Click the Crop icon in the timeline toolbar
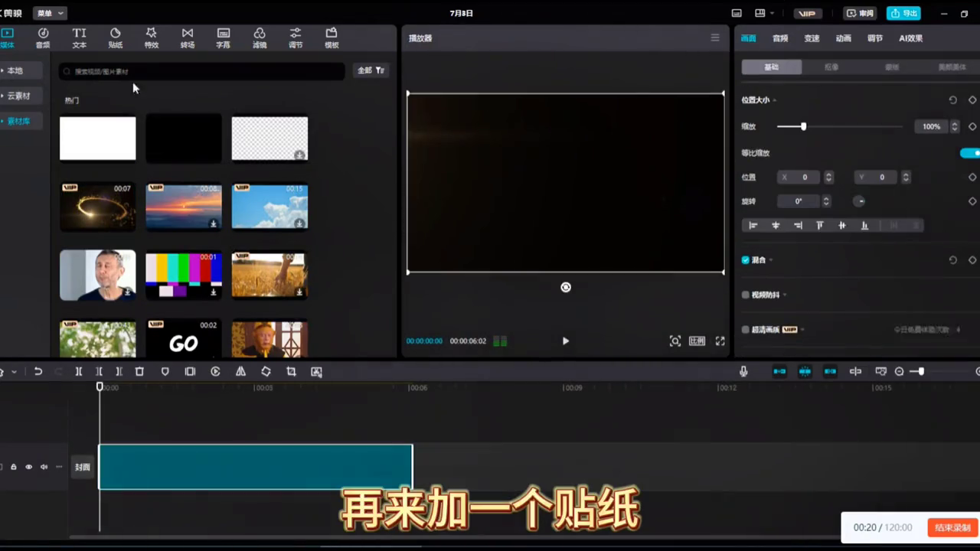980x551 pixels. 291,371
